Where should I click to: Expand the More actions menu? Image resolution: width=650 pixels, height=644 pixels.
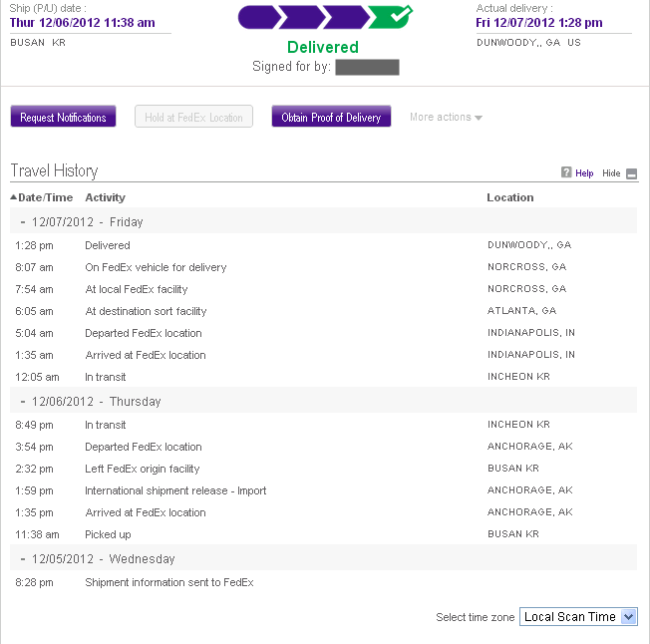(446, 118)
